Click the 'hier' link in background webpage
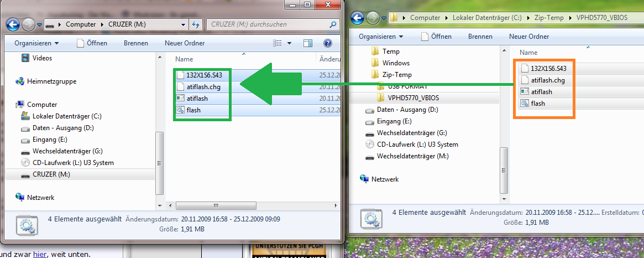 click(40, 254)
